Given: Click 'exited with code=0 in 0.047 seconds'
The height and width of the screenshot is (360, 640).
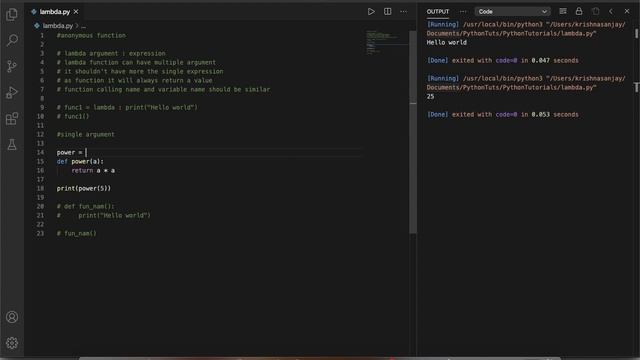Looking at the screenshot, I should click(x=515, y=60).
